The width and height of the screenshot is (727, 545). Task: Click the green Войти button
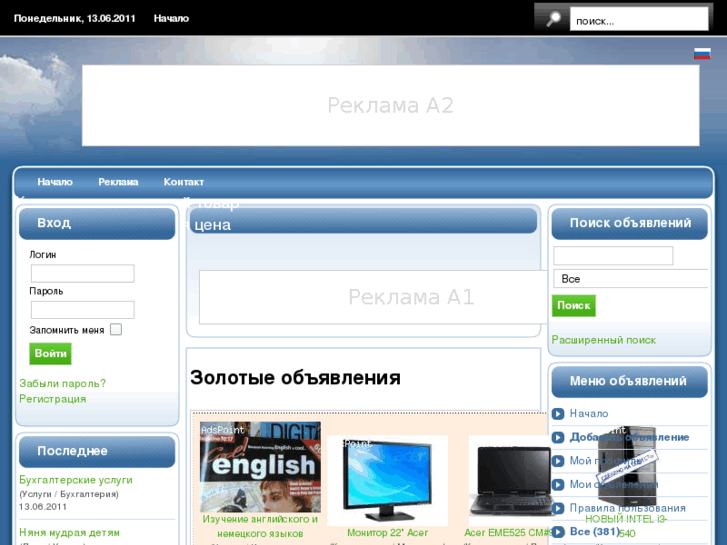click(51, 353)
